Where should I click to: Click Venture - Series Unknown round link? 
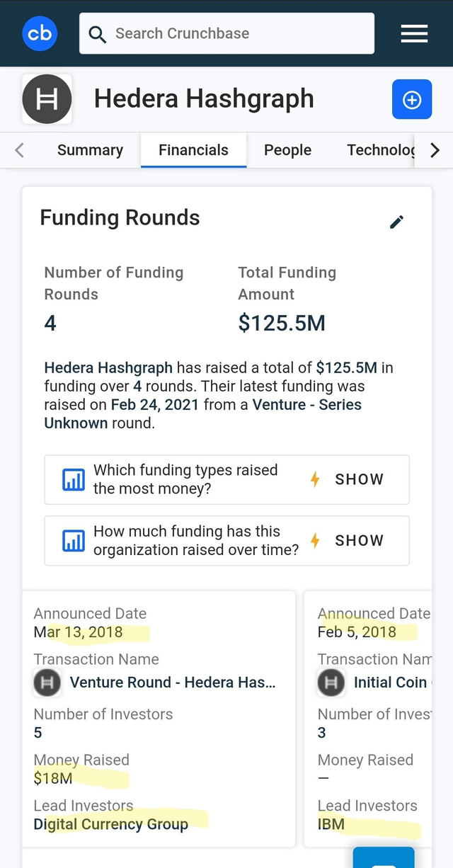coord(203,414)
